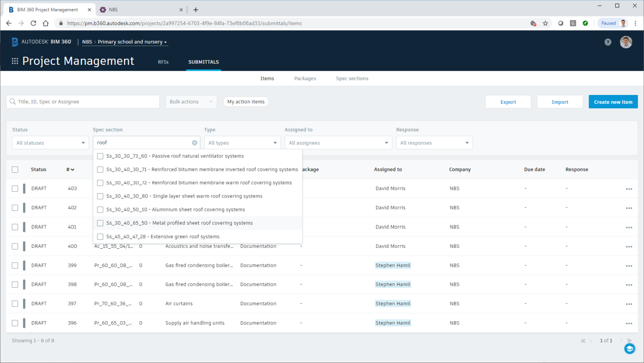Clear the Spec section filter text

pos(194,143)
